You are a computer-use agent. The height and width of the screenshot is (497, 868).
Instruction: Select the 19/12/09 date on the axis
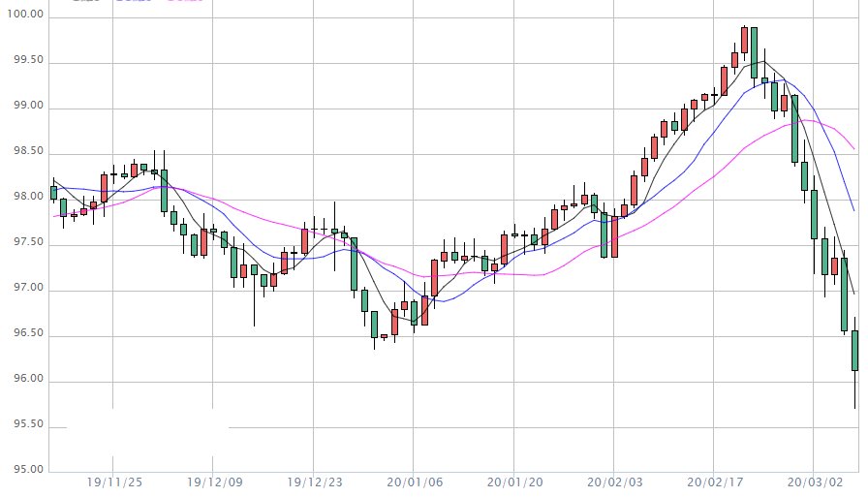[213, 481]
